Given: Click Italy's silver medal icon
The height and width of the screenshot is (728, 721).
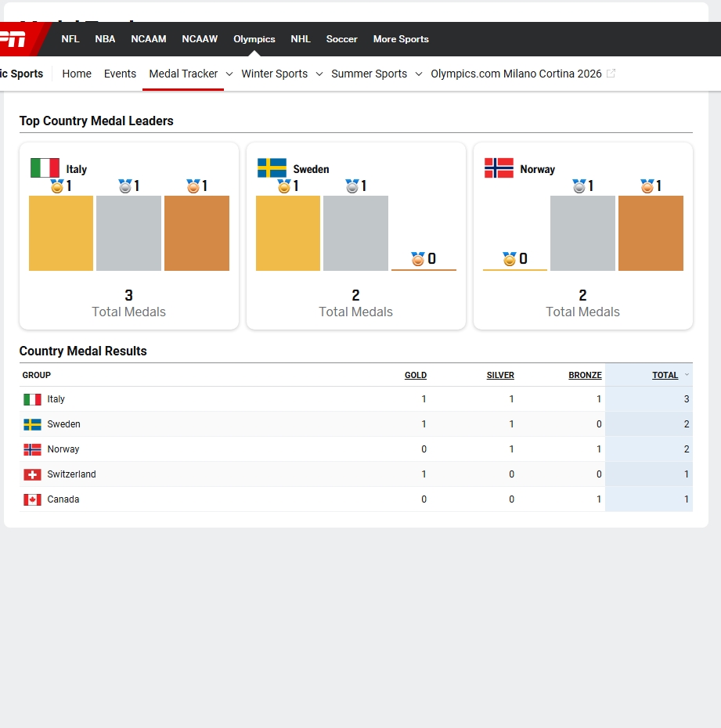Looking at the screenshot, I should [x=125, y=186].
